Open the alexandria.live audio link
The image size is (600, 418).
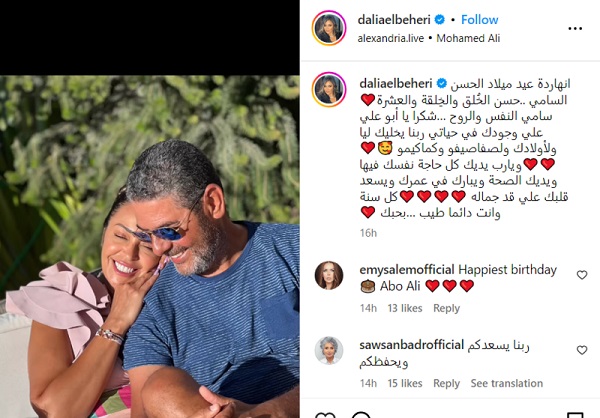tap(391, 38)
